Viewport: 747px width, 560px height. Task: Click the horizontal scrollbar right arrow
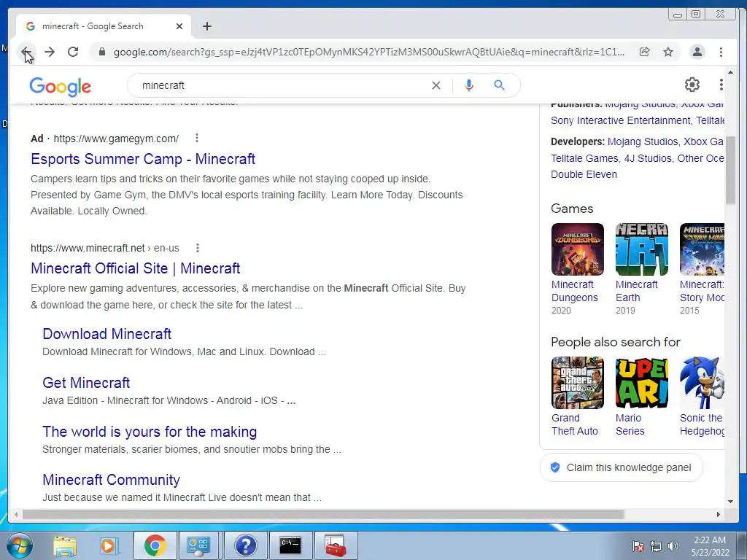719,514
